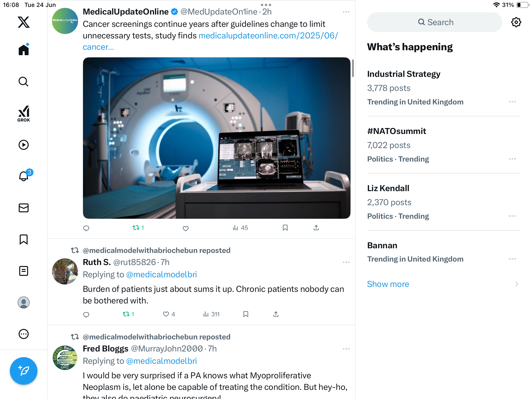The height and width of the screenshot is (399, 532).
Task: Tap the battery 31% status indicator
Action: (515, 5)
